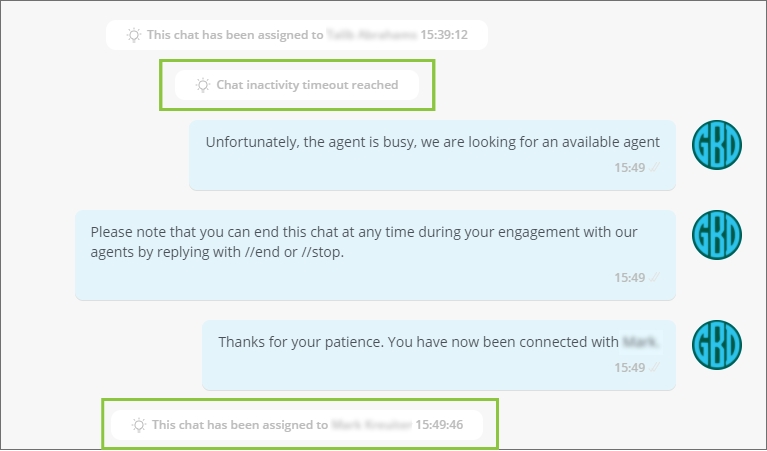Click the 15:49 timestamp under the "Thanks for your patience" message

pos(629,368)
